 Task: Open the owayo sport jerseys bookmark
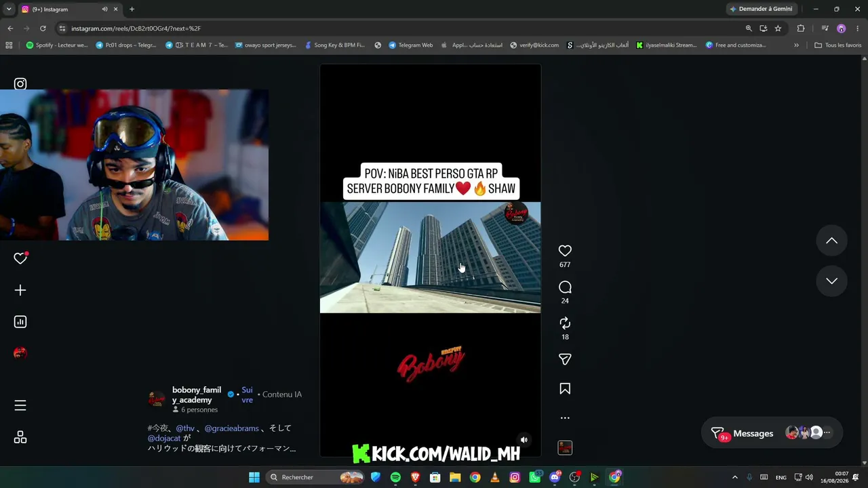(x=266, y=45)
